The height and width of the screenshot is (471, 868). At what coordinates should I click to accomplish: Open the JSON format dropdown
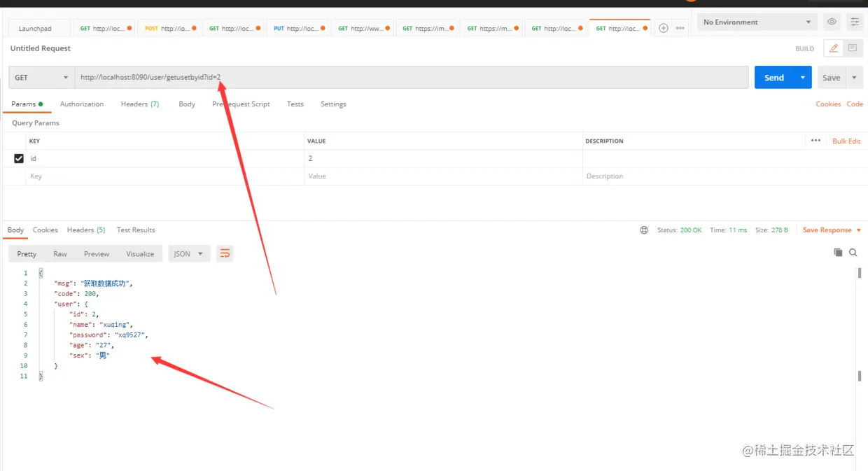pos(188,253)
